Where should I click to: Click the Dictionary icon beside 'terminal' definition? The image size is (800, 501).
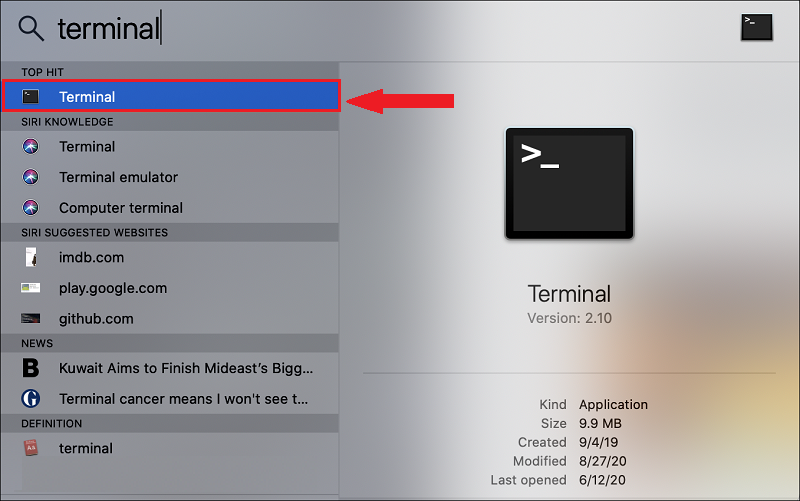[31, 448]
